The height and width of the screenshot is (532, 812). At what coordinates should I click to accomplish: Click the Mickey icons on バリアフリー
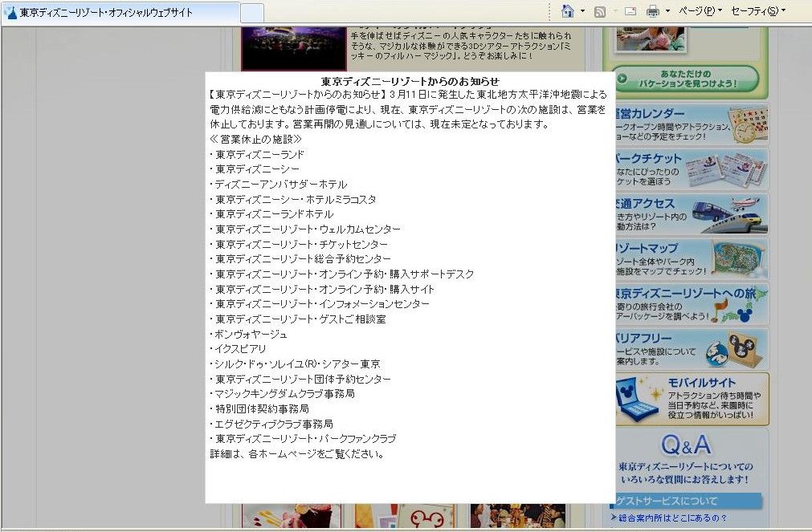point(734,349)
